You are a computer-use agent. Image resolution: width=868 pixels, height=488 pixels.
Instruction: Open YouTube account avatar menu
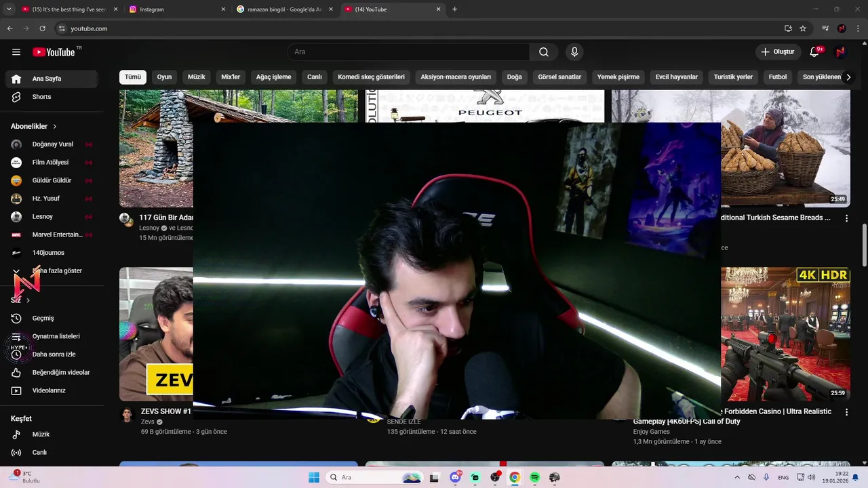841,52
